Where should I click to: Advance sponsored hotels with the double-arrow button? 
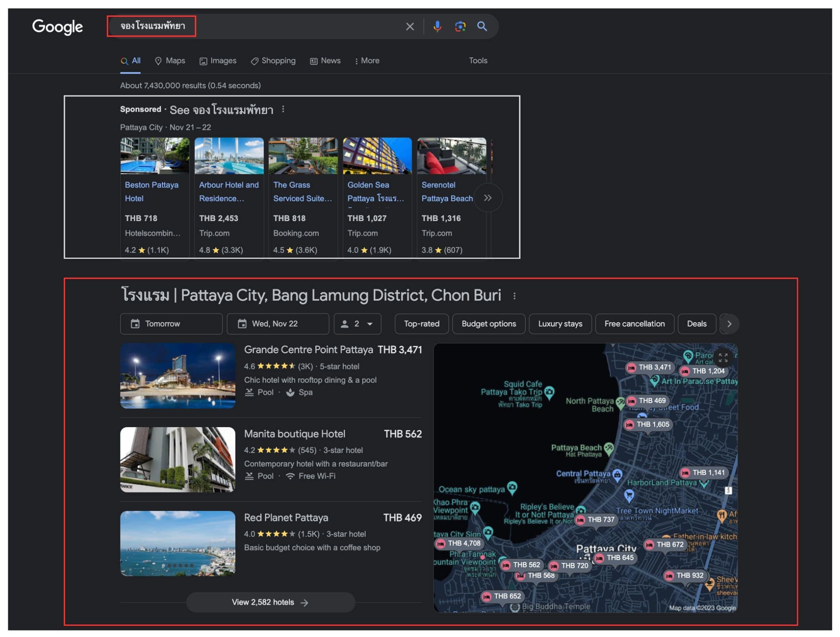(488, 198)
